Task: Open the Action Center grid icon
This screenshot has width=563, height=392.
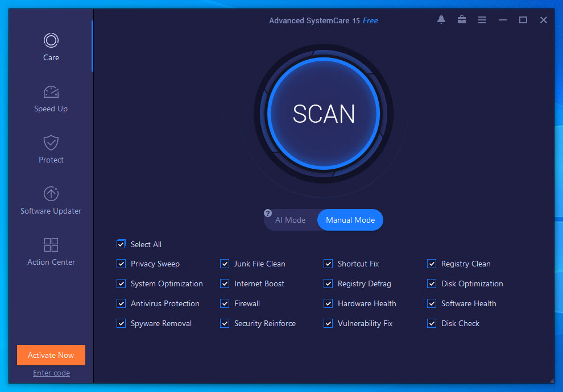Action: coord(51,245)
